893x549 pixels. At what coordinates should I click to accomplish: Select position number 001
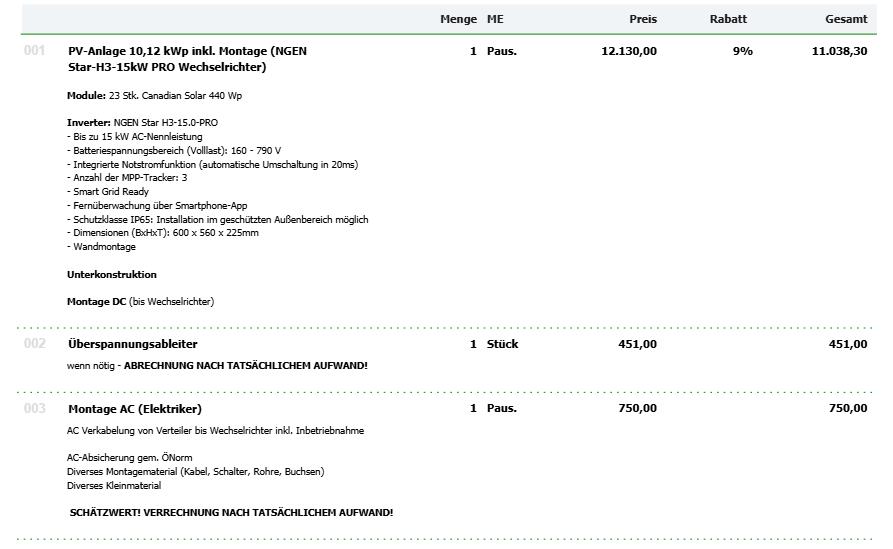click(35, 51)
